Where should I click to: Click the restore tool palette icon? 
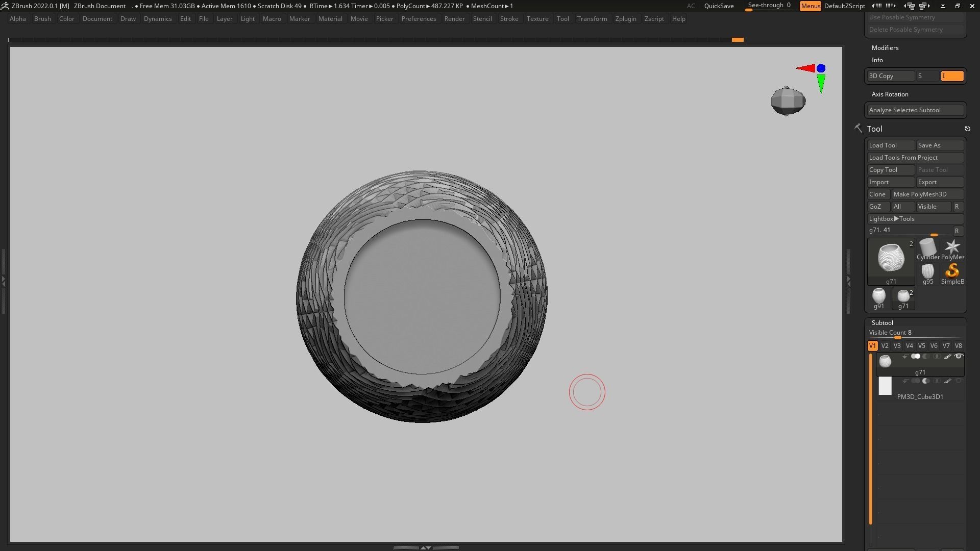(x=967, y=129)
